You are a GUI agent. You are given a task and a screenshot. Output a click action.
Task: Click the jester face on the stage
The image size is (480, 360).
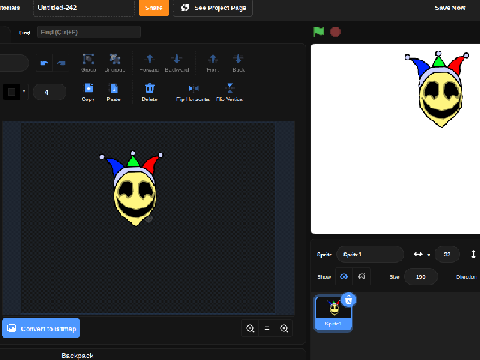click(440, 96)
